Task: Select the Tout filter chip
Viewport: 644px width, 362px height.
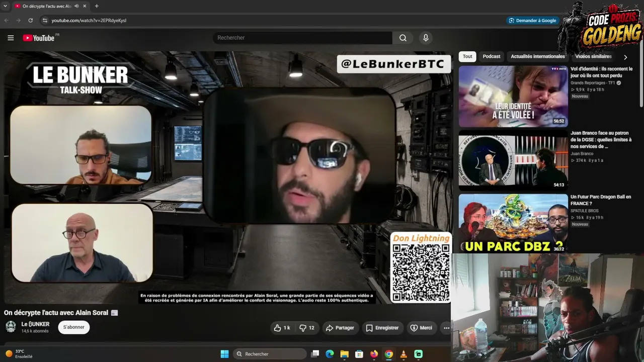Action: point(467,56)
